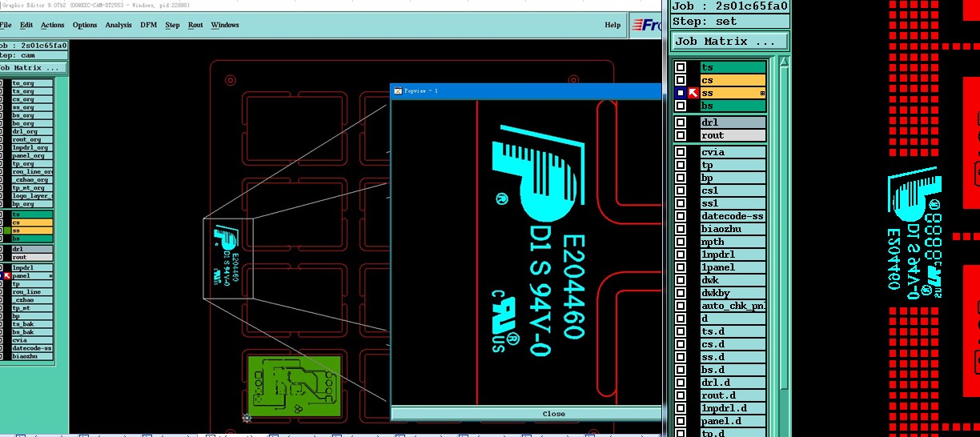
Task: Toggle the bs layer checkbox in right panel
Action: click(x=681, y=106)
